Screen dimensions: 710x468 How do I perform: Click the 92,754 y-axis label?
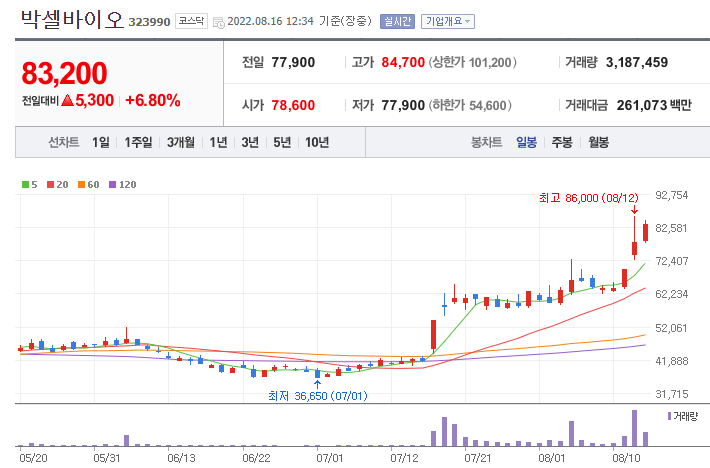click(672, 195)
